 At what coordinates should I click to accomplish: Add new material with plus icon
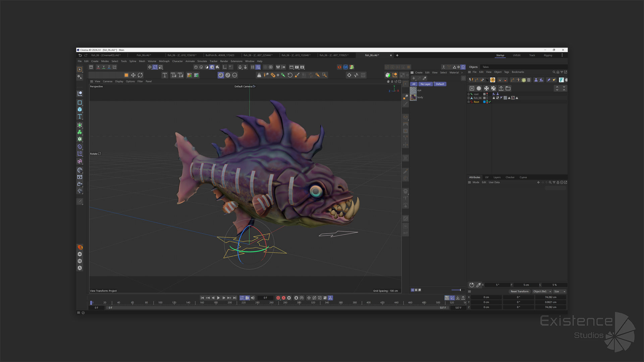[414, 78]
